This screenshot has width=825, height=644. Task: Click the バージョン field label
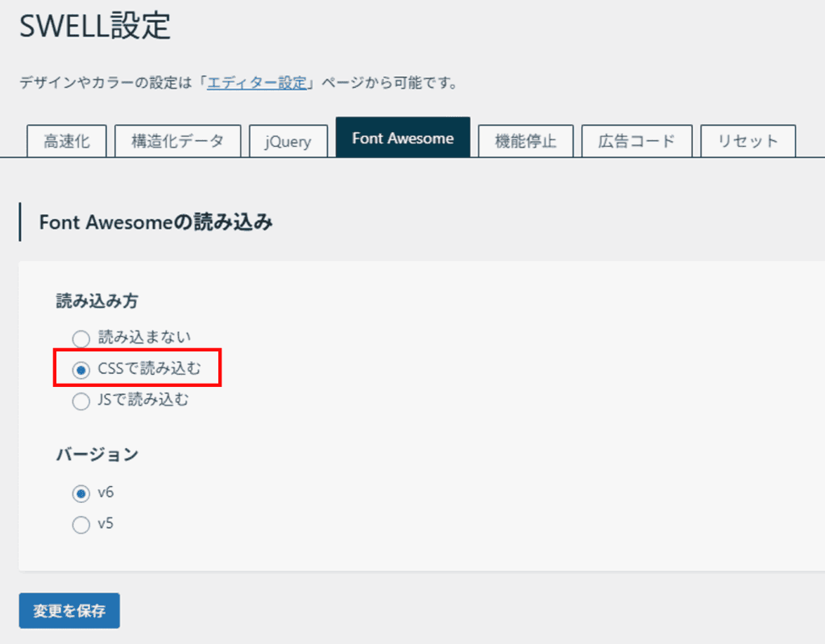(97, 455)
